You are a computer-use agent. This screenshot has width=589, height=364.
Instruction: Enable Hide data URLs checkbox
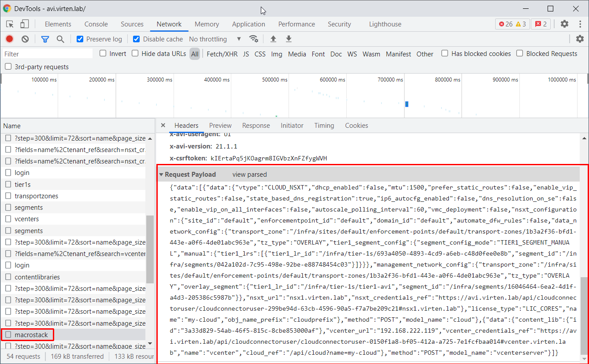click(x=135, y=53)
